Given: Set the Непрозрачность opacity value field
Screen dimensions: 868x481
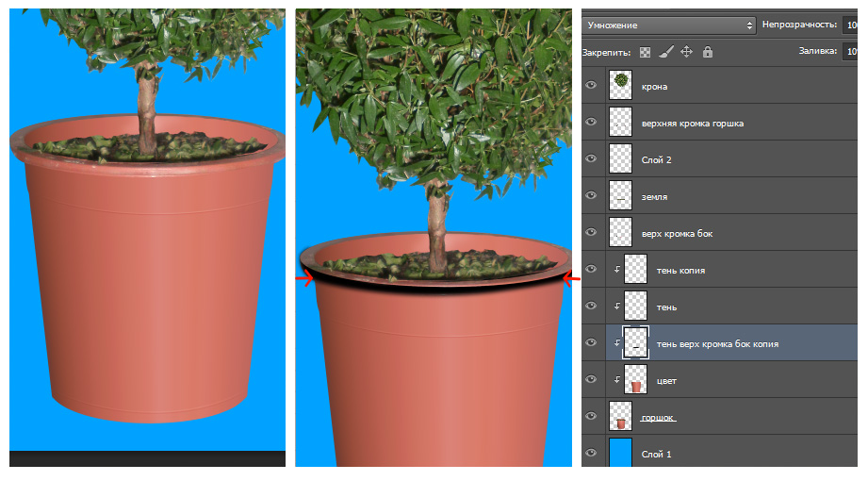Looking at the screenshot, I should pyautogui.click(x=850, y=25).
